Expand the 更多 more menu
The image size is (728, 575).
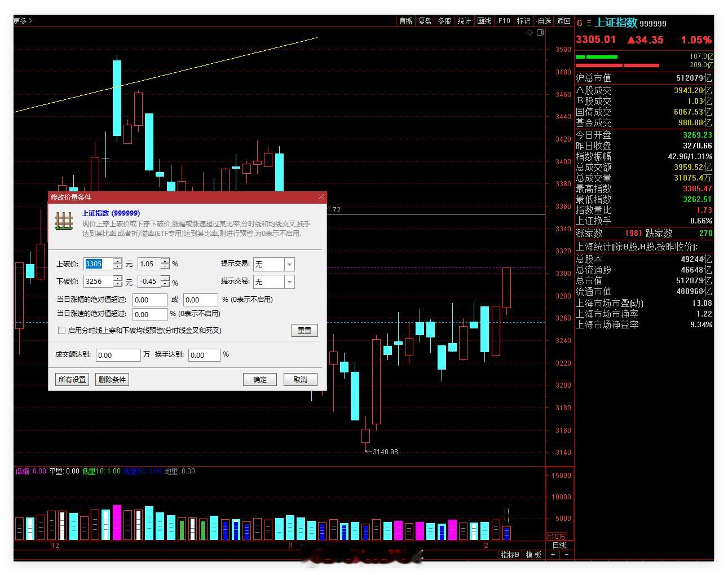[23, 21]
